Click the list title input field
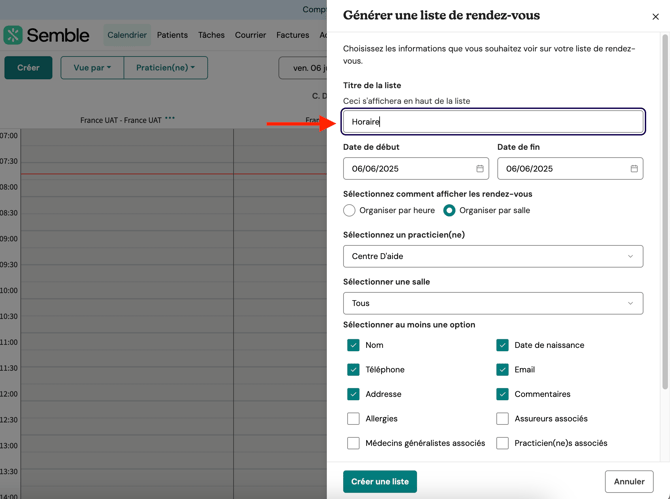The width and height of the screenshot is (670, 499). pos(492,122)
